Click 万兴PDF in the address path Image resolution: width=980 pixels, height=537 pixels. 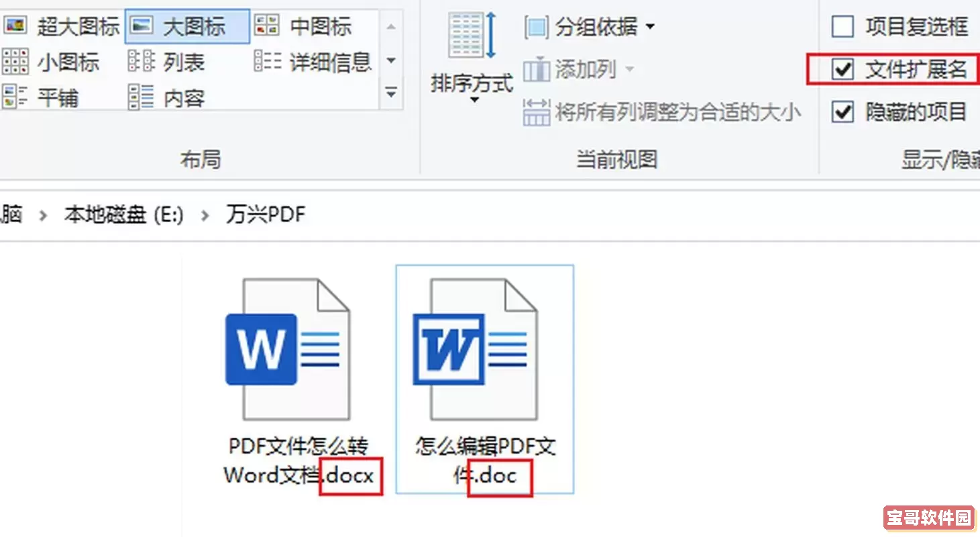266,215
